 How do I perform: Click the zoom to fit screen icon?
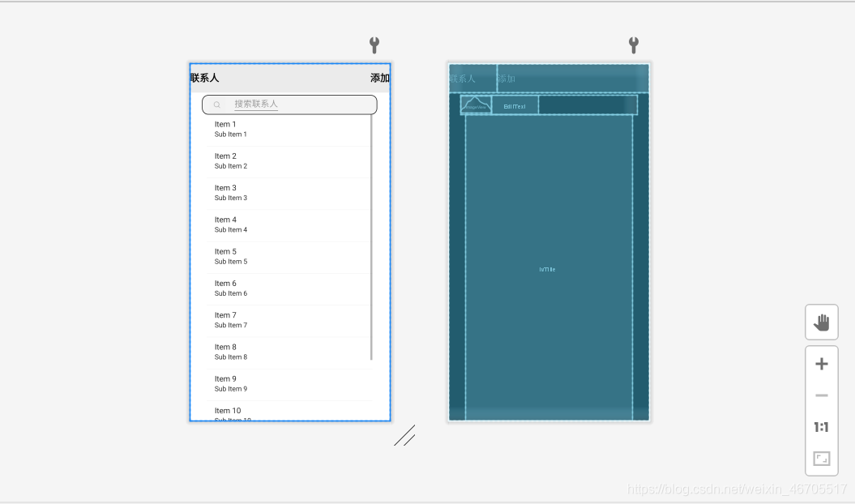tap(821, 459)
